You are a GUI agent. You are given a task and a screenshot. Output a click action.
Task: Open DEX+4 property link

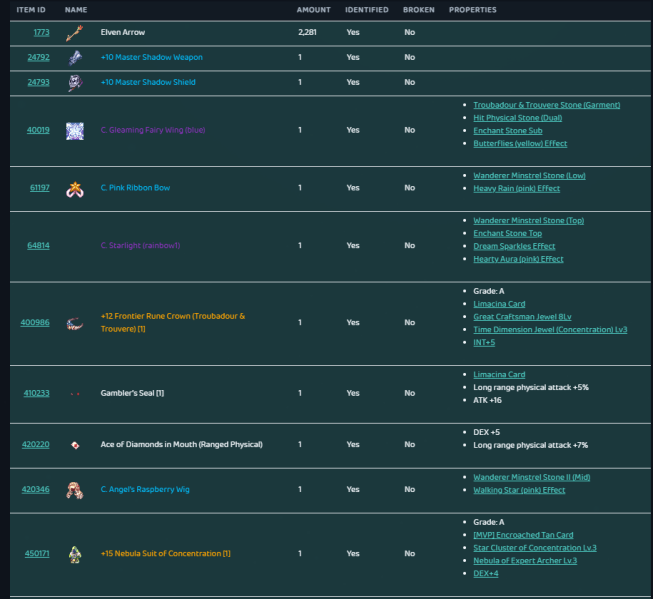[x=486, y=574]
